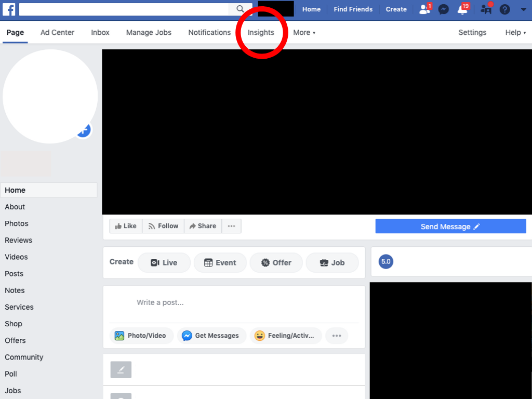Open the three-dots menu beside Share

pos(231,226)
